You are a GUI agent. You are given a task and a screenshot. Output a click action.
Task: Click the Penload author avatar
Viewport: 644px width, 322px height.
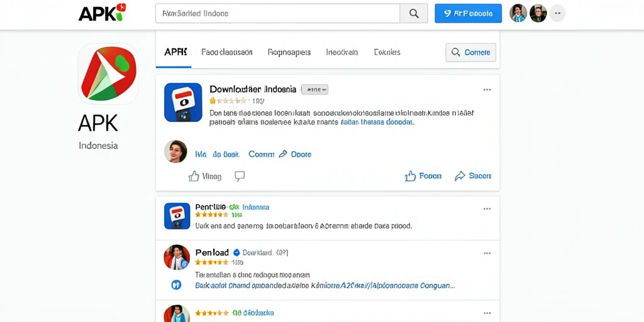[177, 257]
